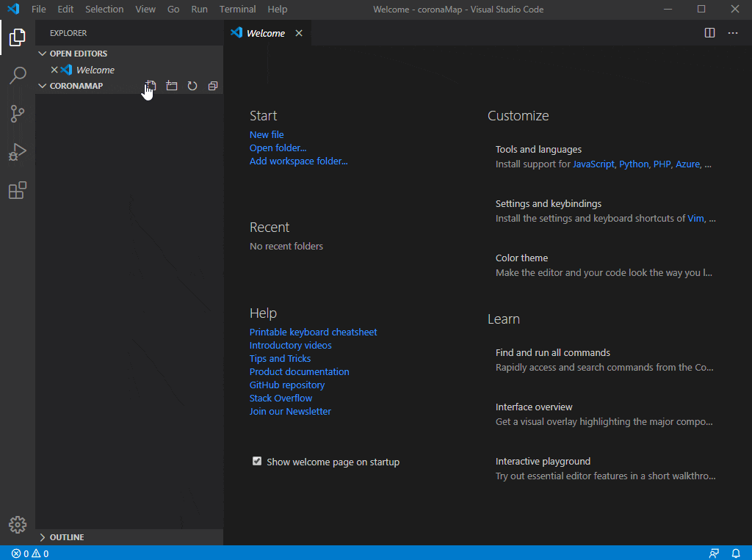Image resolution: width=752 pixels, height=560 pixels.
Task: Collapse all folders in CORONAMAP explorer
Action: click(x=213, y=86)
